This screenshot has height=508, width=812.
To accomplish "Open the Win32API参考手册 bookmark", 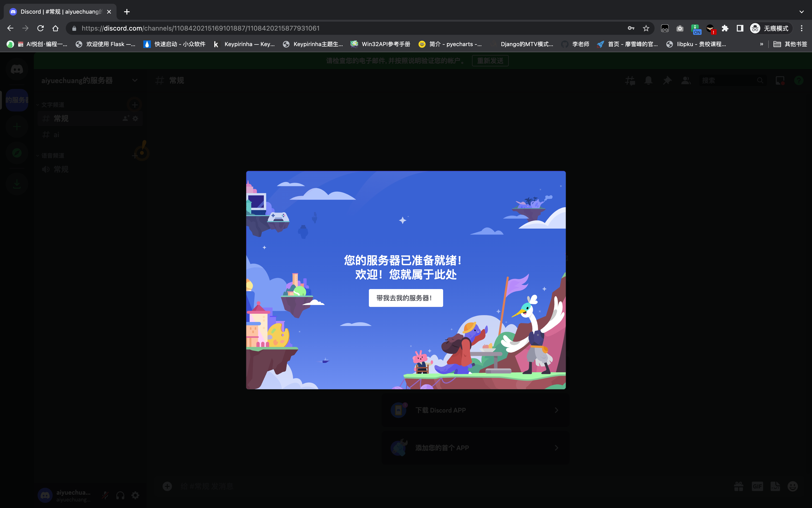I will [380, 44].
